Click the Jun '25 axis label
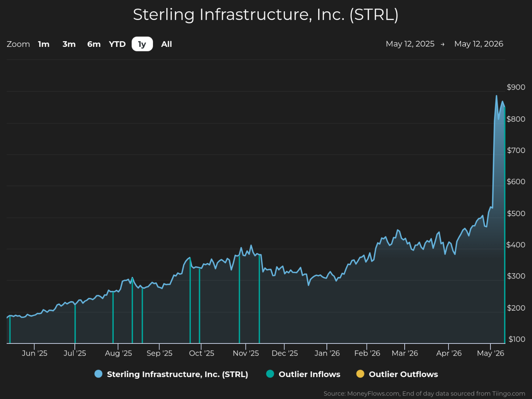Image resolution: width=532 pixels, height=399 pixels. pos(34,353)
